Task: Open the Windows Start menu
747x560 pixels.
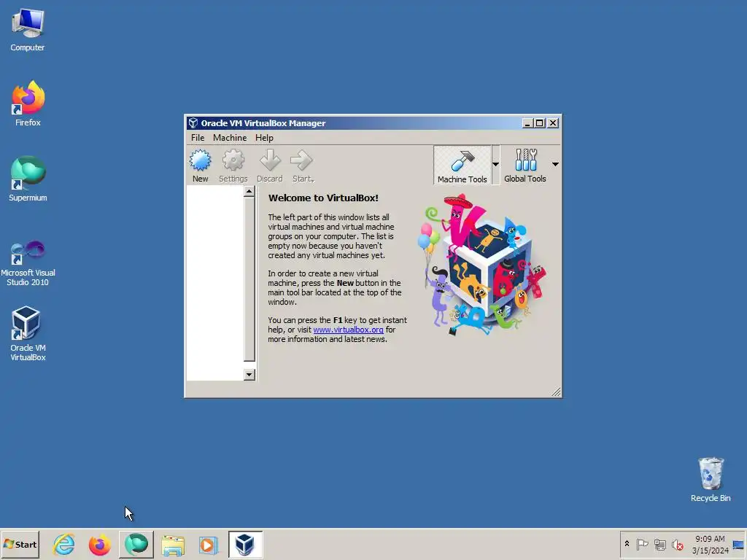Action: click(20, 544)
